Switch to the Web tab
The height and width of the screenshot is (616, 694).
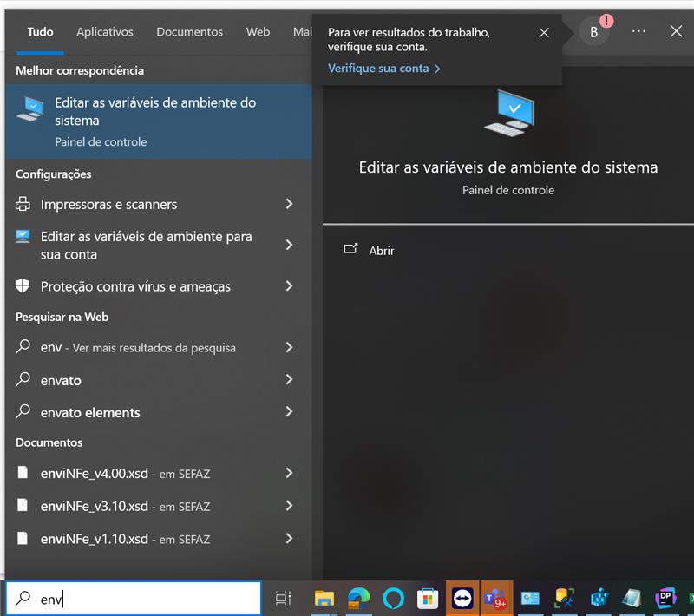(x=258, y=32)
